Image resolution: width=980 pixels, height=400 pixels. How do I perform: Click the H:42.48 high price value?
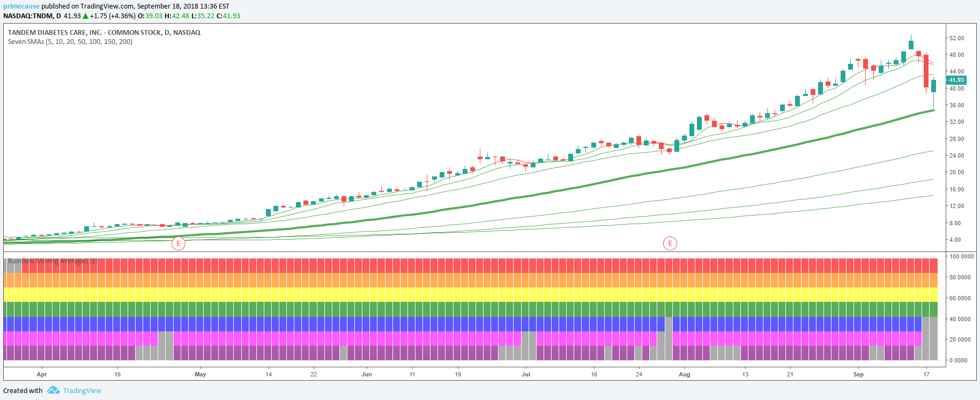pyautogui.click(x=177, y=16)
